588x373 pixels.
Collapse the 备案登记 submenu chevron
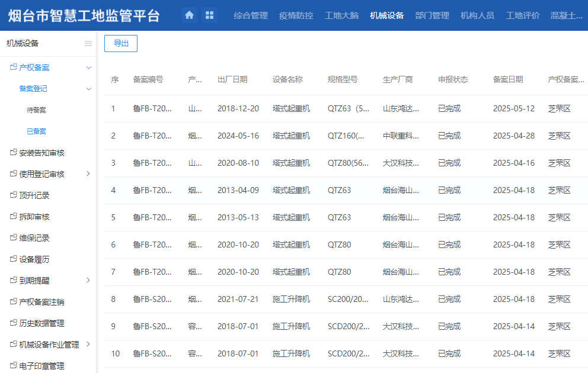pyautogui.click(x=89, y=89)
